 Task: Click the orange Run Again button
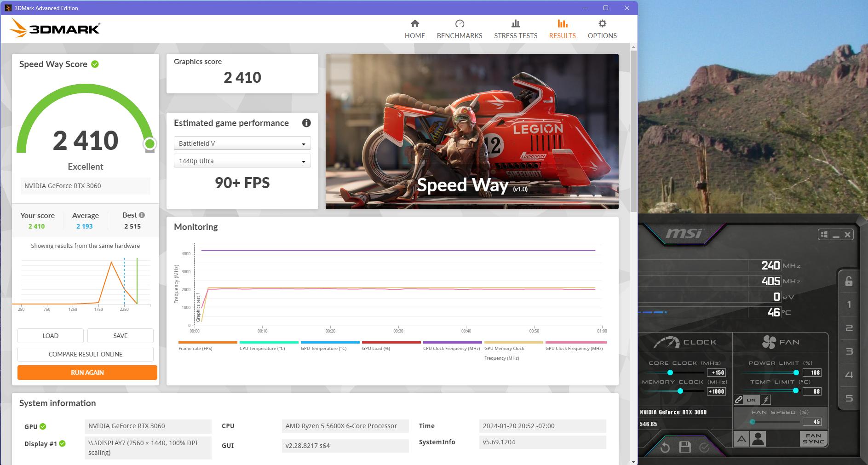pos(87,373)
